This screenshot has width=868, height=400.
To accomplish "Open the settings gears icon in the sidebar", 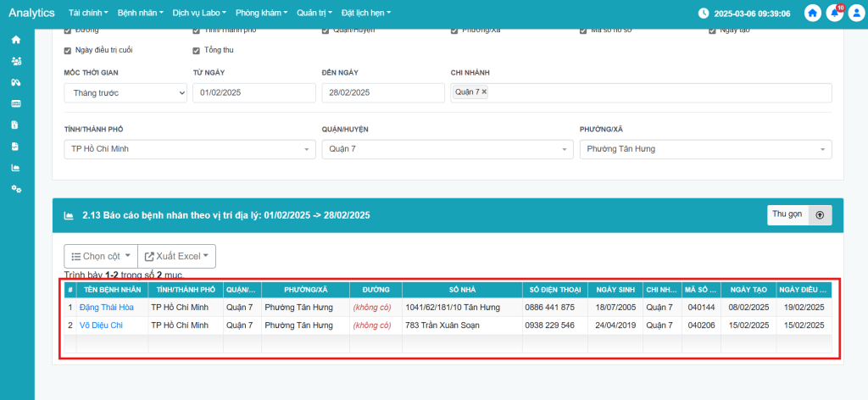I will tap(16, 188).
